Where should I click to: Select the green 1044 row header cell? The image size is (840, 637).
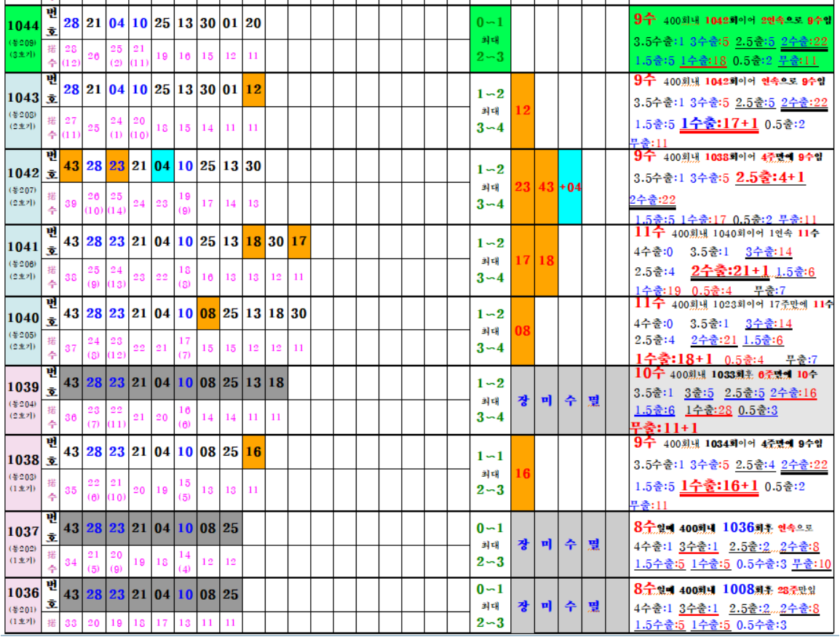point(21,39)
